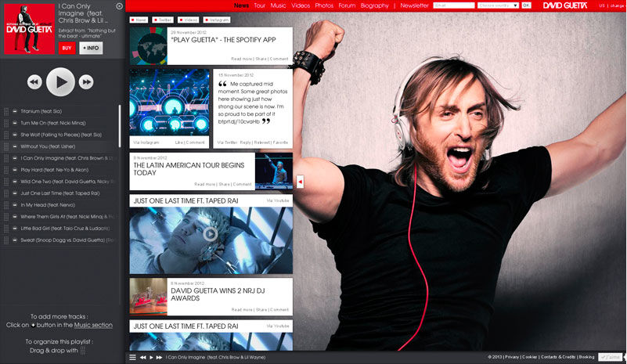Screen dimensions: 627x364
Task: Remove Where Them Girls At with its minus icon
Action: point(15,216)
